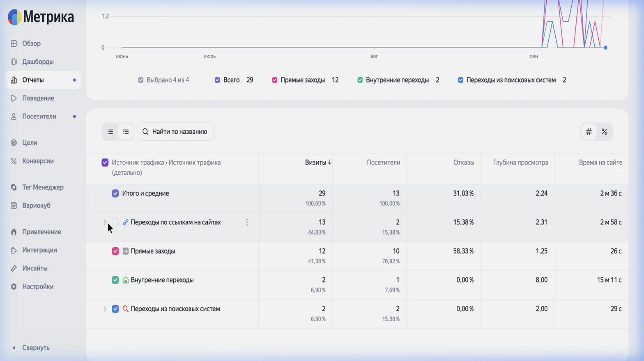The height and width of the screenshot is (361, 644).
Task: Show absolute values with # icon
Action: click(589, 132)
